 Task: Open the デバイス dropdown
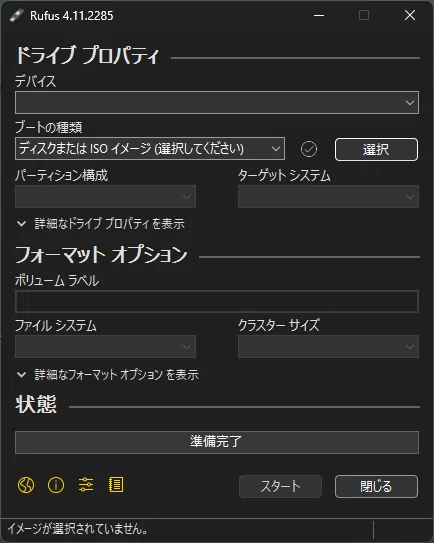click(217, 103)
